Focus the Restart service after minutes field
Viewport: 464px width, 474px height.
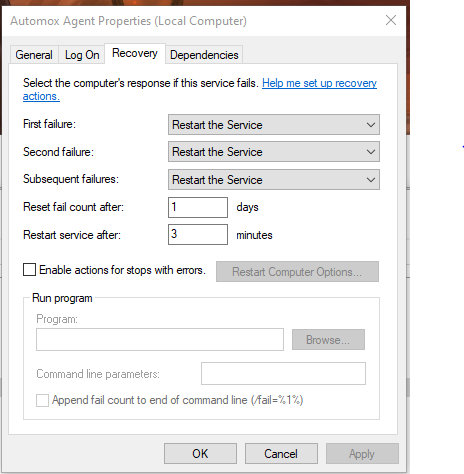[x=198, y=234]
